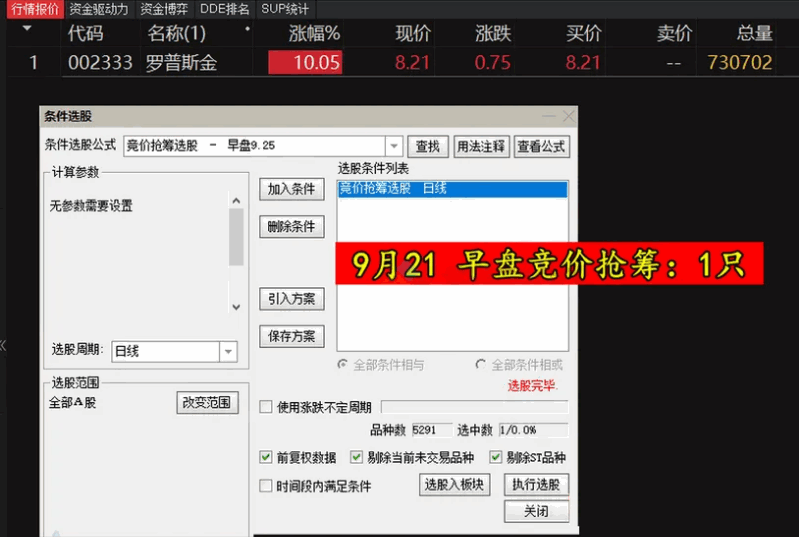Image resolution: width=799 pixels, height=537 pixels.
Task: Click 加入条件 to add condition
Action: [291, 190]
